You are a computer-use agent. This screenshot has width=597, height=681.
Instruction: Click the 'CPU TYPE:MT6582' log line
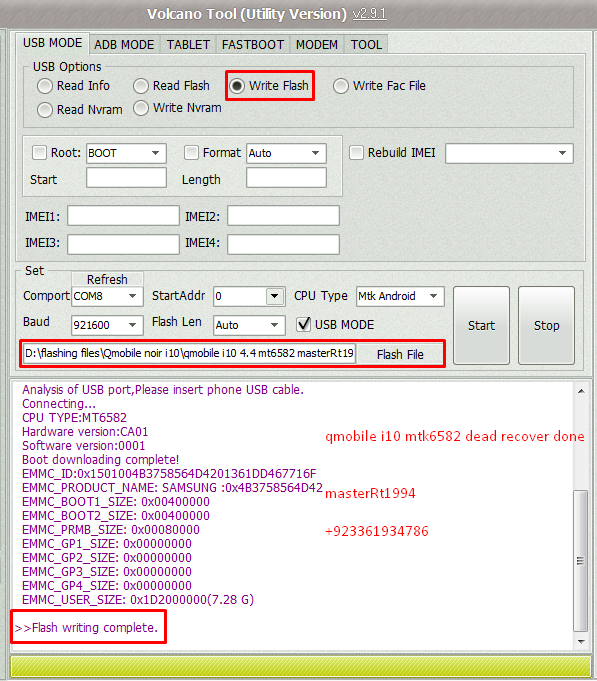(x=74, y=418)
